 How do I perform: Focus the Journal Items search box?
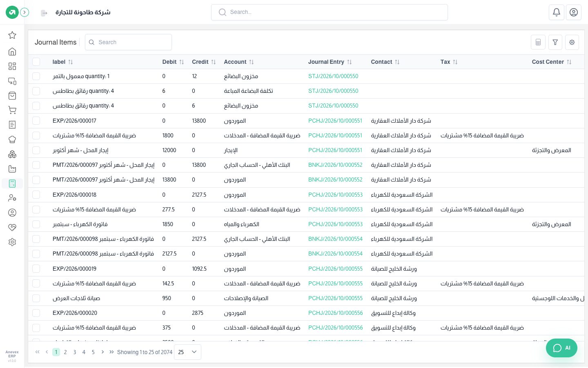coord(128,42)
